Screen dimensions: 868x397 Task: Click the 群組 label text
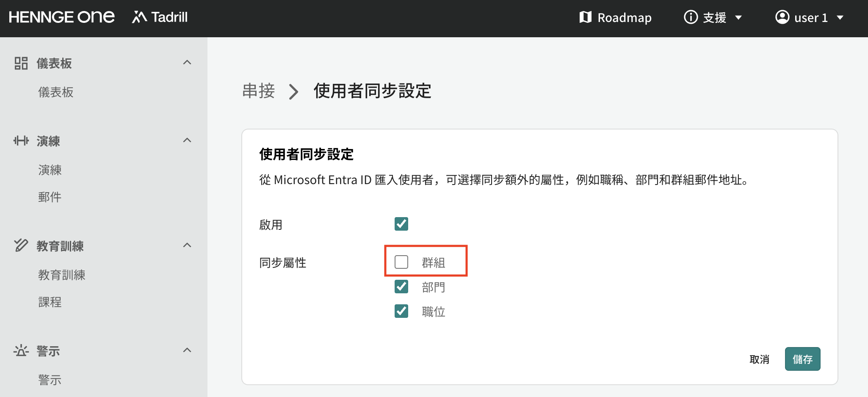pos(434,263)
